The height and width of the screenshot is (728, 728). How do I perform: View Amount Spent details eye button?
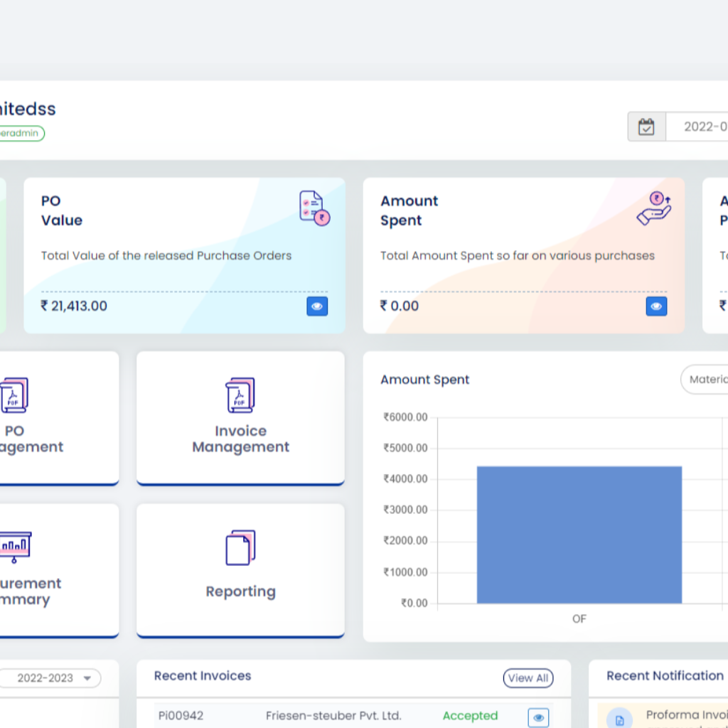point(656,306)
